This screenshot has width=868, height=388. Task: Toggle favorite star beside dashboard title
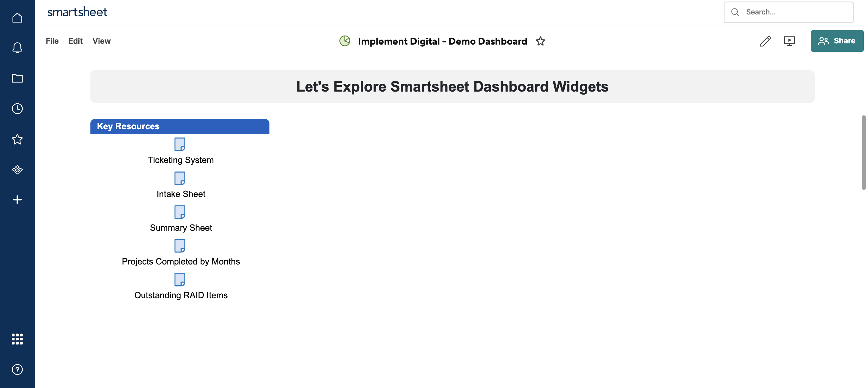540,41
